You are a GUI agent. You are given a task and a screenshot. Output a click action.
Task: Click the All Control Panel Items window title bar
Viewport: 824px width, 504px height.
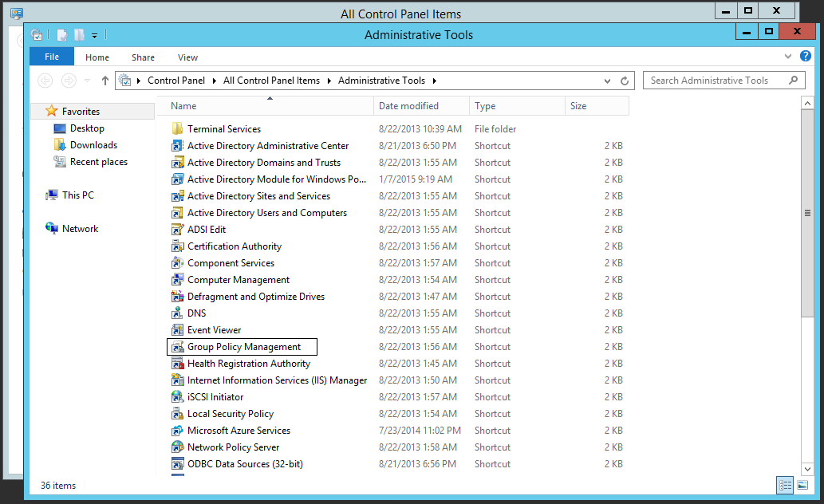click(401, 14)
